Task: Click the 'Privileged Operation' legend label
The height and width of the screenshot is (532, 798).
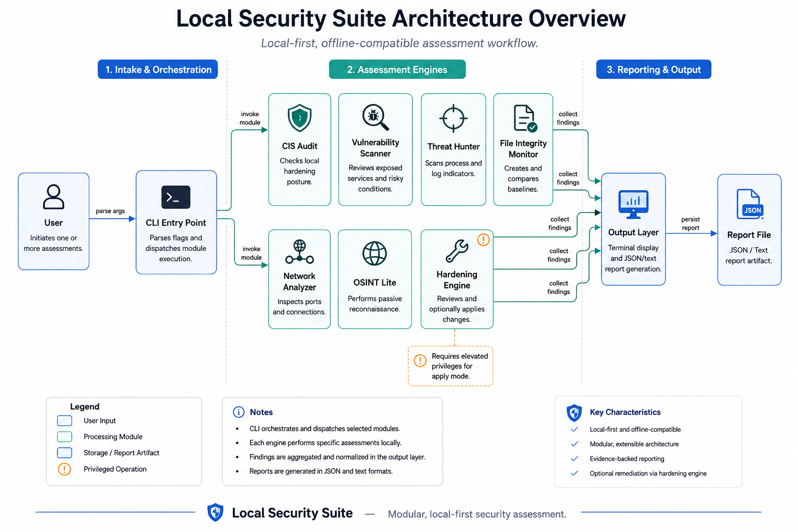Action: pos(115,469)
